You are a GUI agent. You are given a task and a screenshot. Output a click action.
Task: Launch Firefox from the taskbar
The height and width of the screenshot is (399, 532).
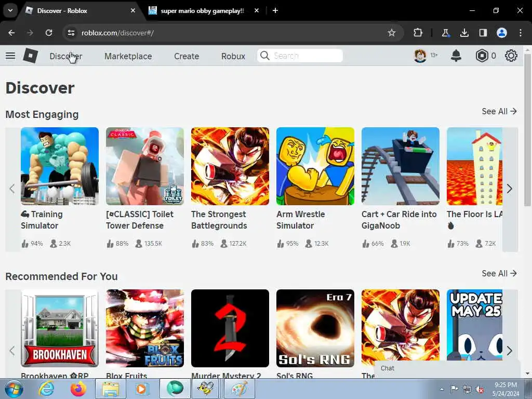pos(78,389)
